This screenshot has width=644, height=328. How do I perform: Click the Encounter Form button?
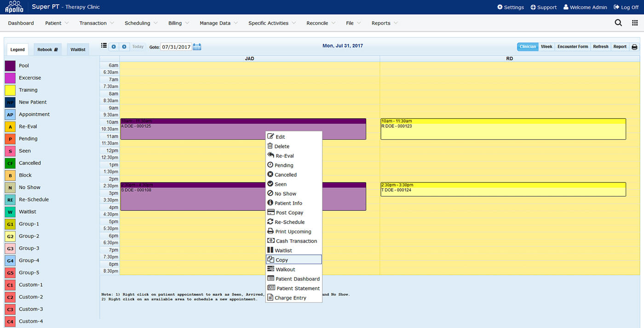point(573,47)
